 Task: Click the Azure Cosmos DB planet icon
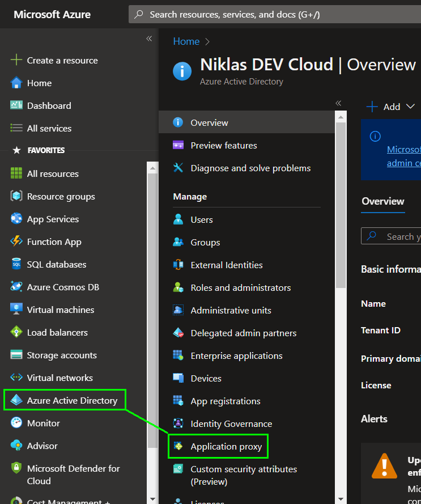[x=16, y=287]
